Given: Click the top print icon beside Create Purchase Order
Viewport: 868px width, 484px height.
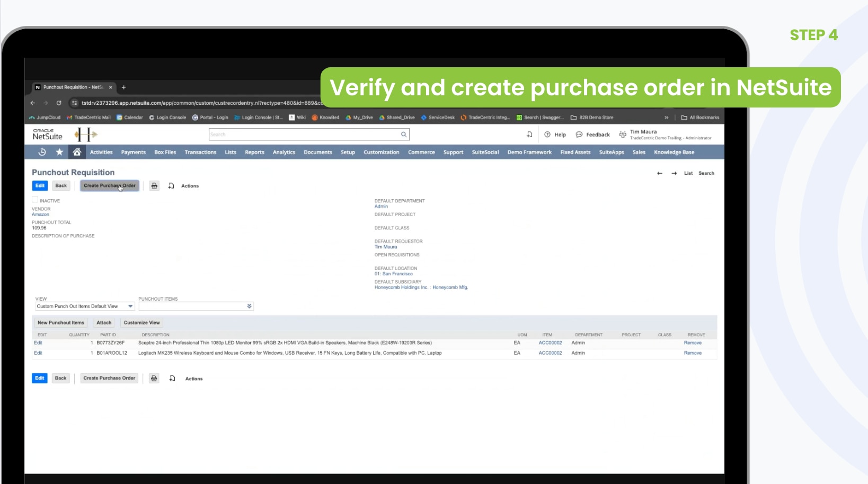Looking at the screenshot, I should [154, 186].
